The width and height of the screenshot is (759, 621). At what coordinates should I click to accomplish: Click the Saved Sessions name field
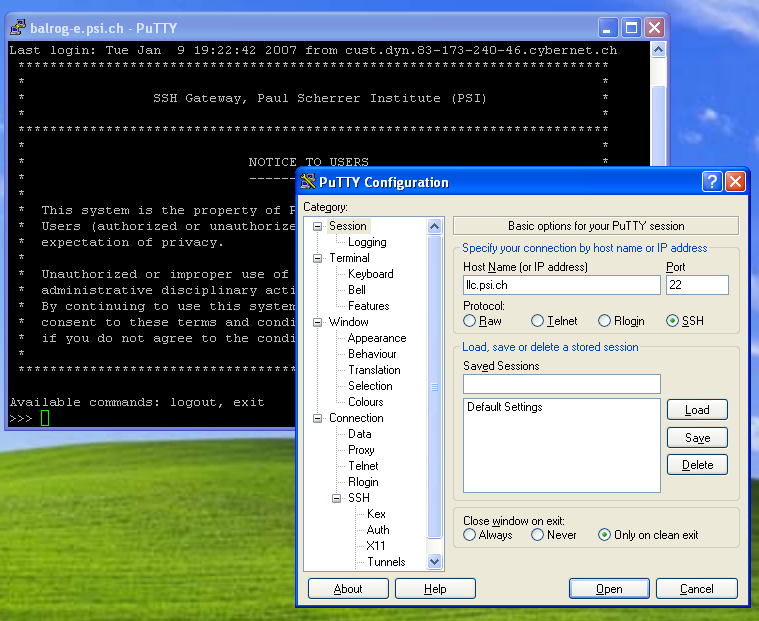[x=562, y=384]
